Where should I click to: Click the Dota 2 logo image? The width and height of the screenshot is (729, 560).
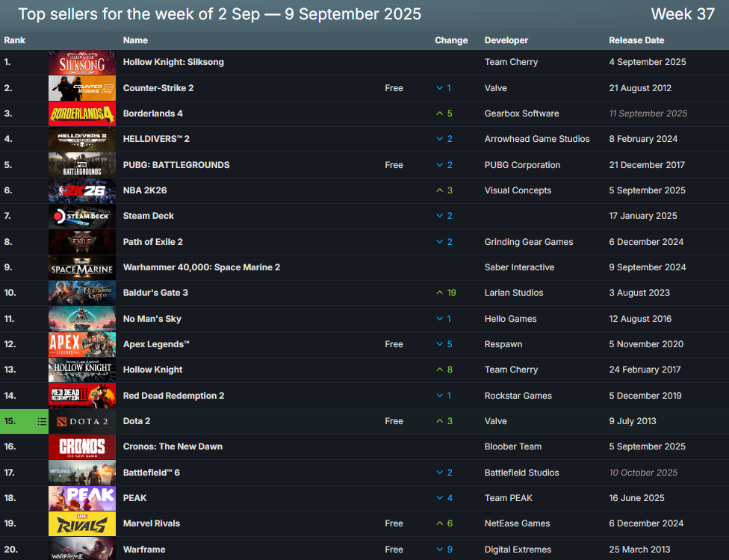[82, 421]
